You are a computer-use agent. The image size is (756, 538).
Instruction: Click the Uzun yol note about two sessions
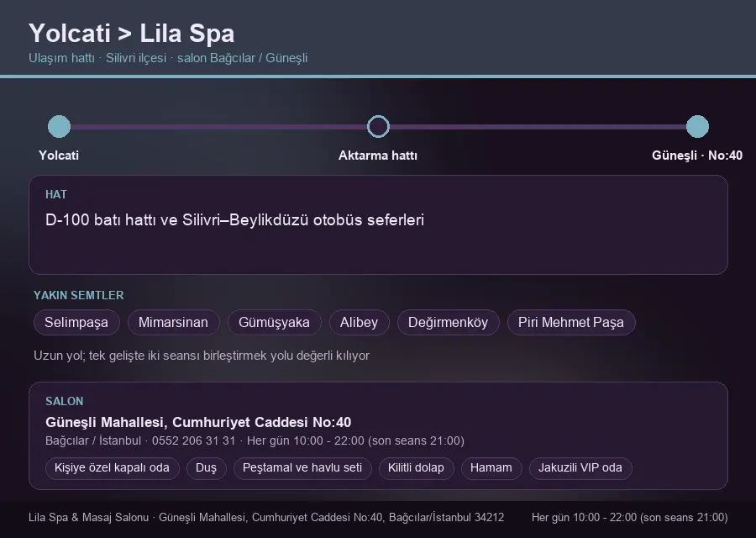click(x=202, y=356)
